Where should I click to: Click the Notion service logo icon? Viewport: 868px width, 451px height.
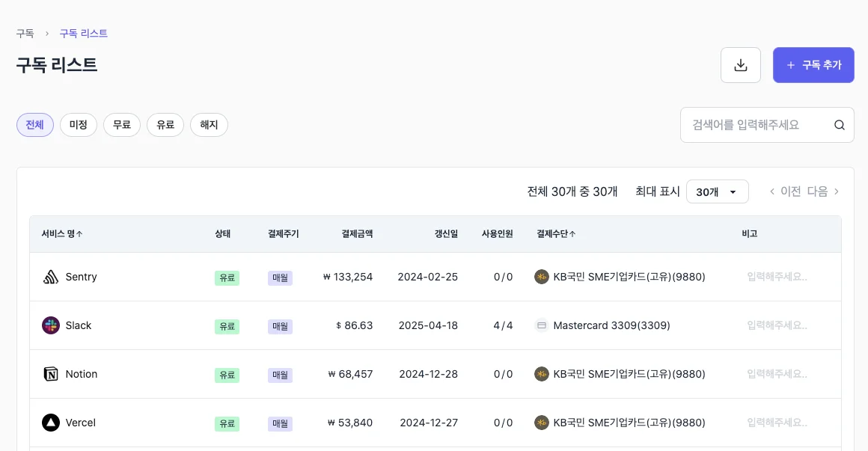[x=50, y=374]
